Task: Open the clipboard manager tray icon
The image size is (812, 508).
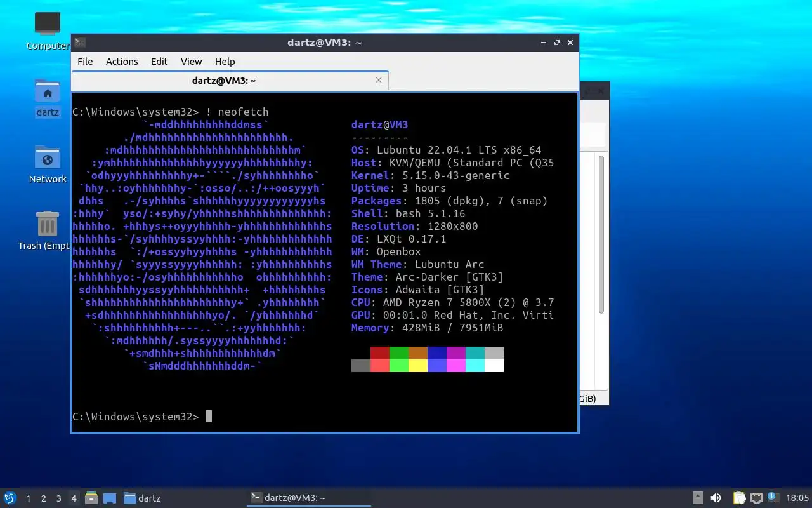Action: [x=739, y=498]
